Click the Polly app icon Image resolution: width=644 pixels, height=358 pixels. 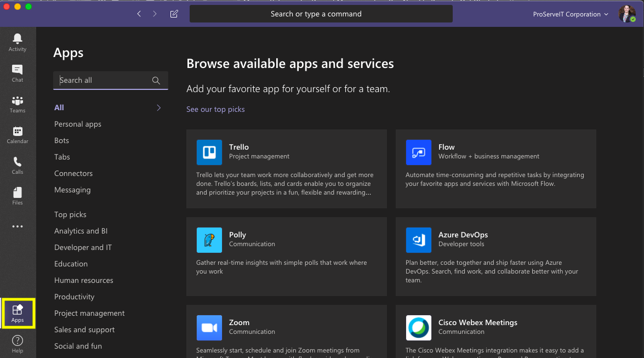[209, 240]
